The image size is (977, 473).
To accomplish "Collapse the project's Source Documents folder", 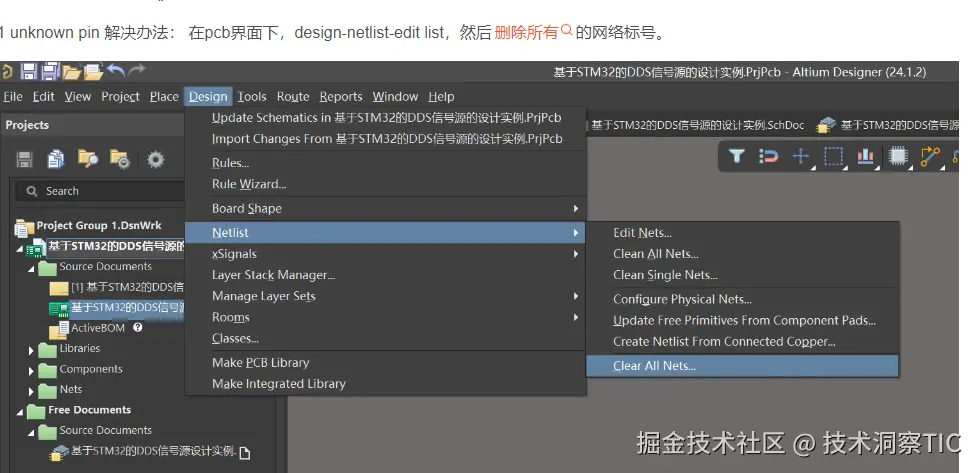I will 31,269.
